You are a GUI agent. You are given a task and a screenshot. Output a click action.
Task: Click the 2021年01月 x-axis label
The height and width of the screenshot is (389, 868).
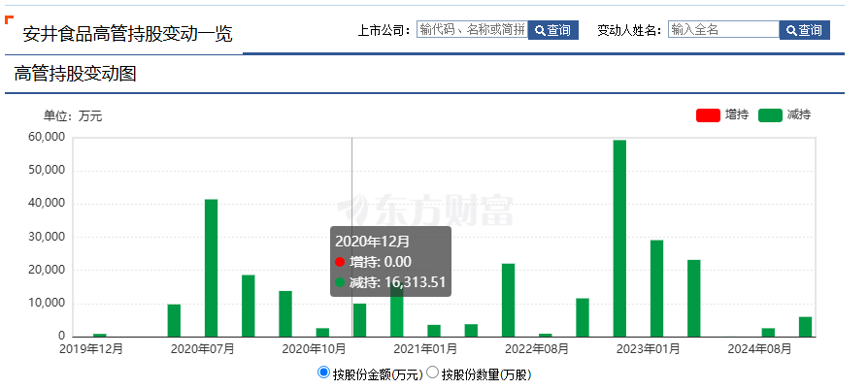pos(425,350)
